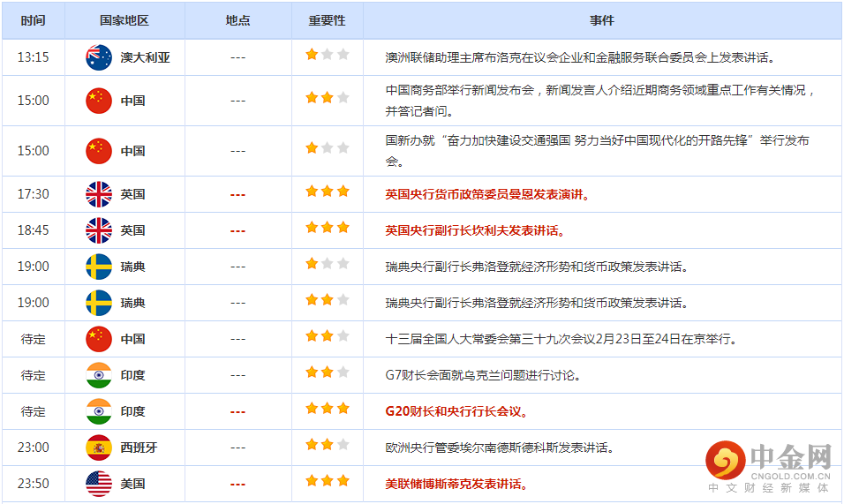Select the 时间 column header

[x=33, y=20]
